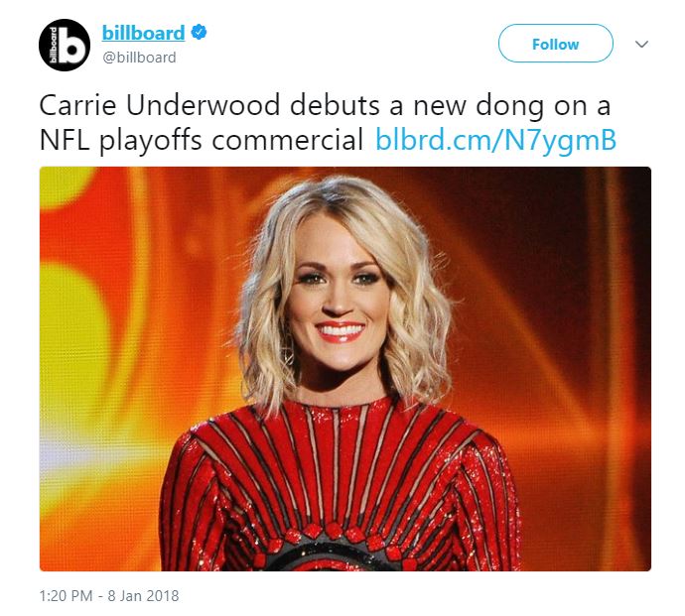
Task: Follow the billboard account
Action: point(555,44)
